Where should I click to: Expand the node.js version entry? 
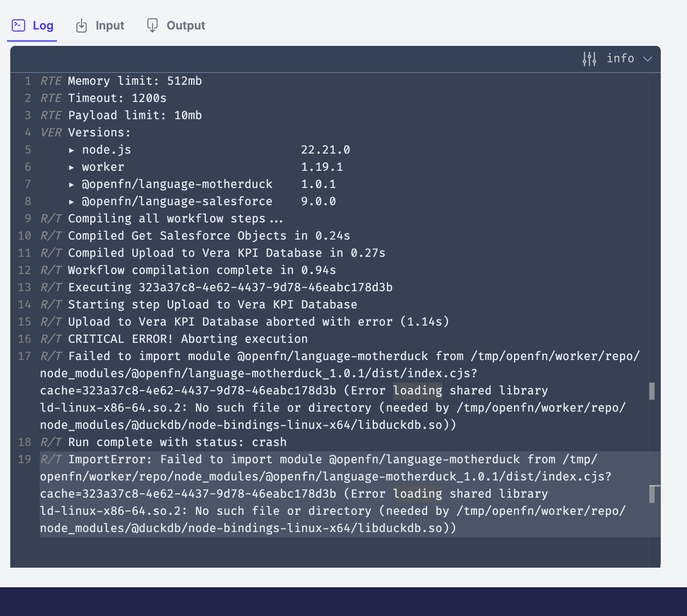coord(72,150)
